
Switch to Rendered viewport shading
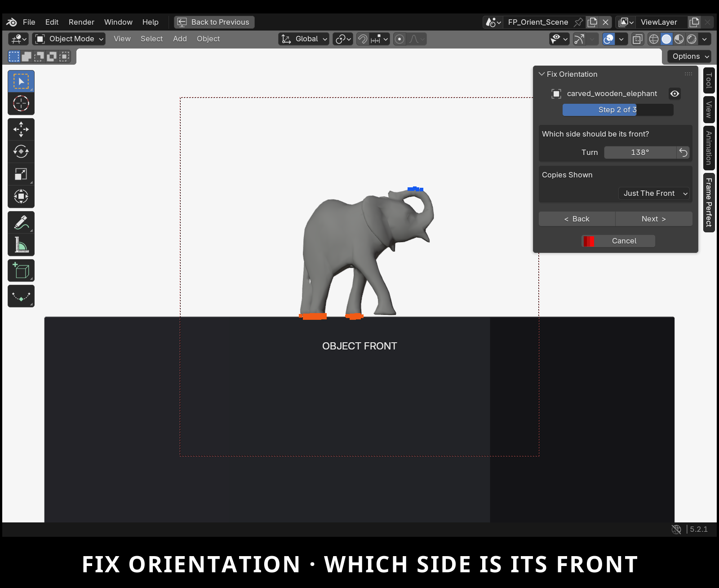tap(692, 39)
